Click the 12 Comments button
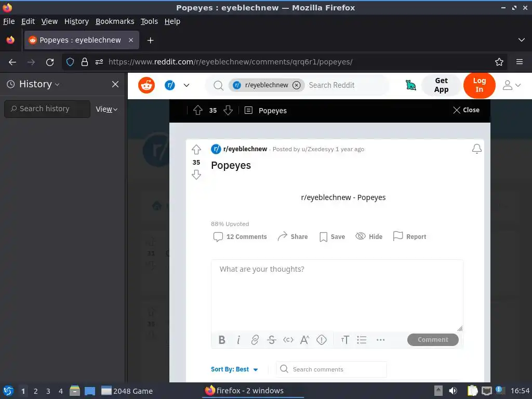 240,236
